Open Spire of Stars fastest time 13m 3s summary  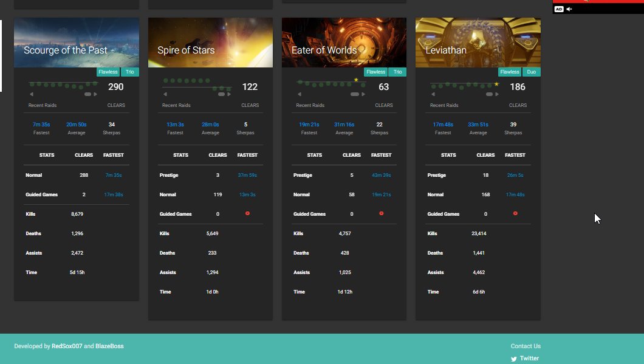tap(175, 125)
